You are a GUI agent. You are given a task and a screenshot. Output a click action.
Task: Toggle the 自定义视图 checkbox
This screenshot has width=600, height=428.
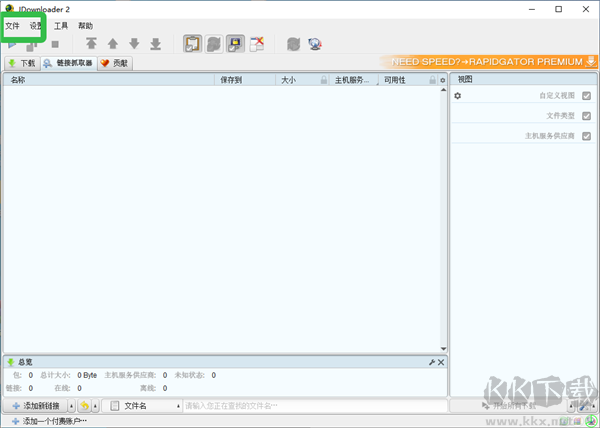click(586, 96)
